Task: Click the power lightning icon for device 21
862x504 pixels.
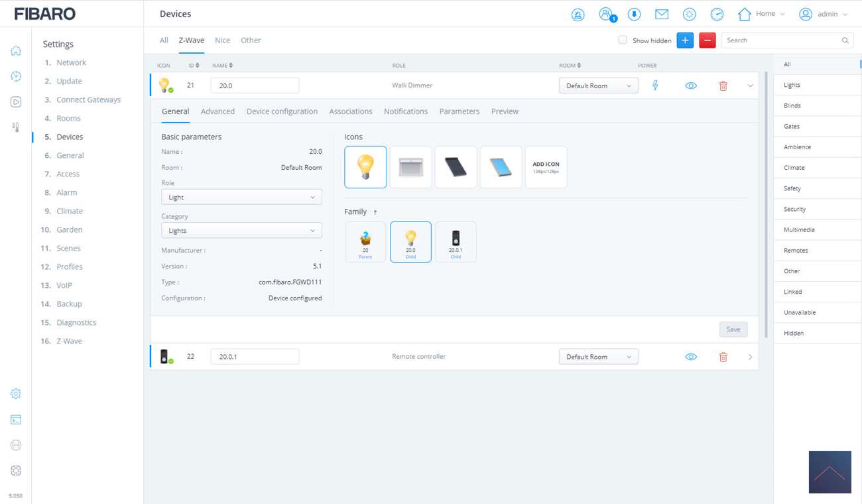Action: pyautogui.click(x=655, y=86)
